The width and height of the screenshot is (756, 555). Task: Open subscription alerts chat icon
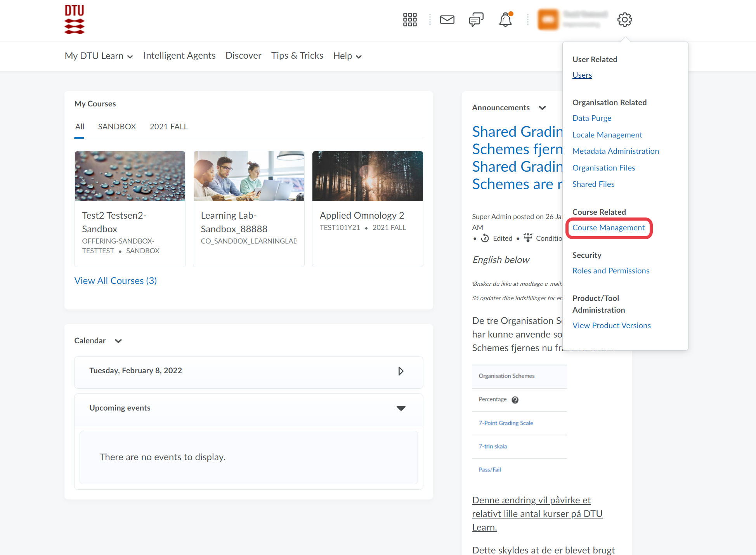coord(476,19)
